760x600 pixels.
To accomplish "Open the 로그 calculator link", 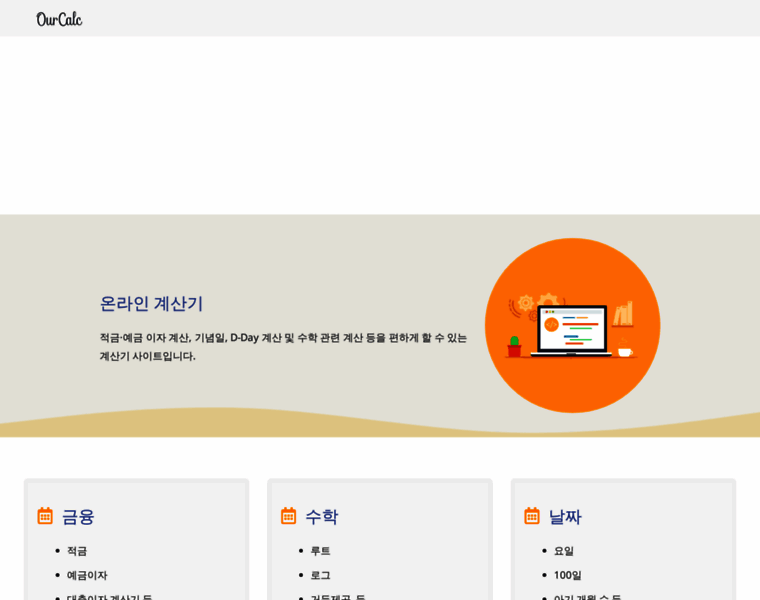I will pyautogui.click(x=320, y=575).
